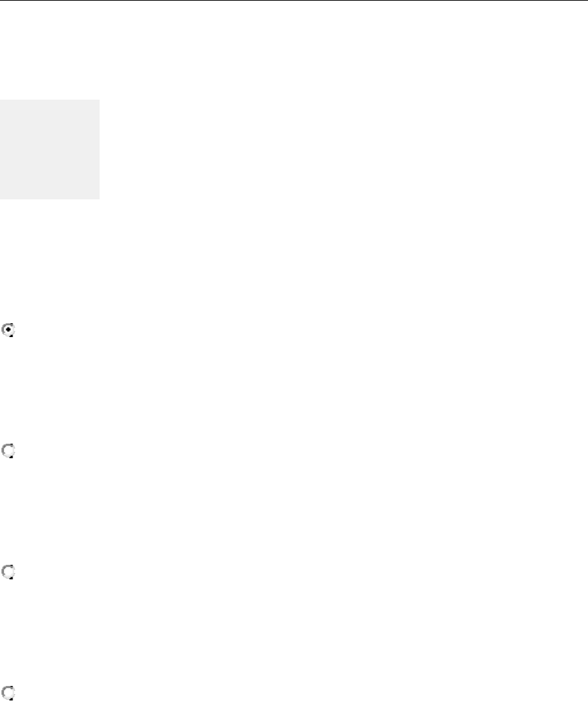Select the first radio button, currently selected
Viewport: 588px width, 706px height.
(9, 331)
